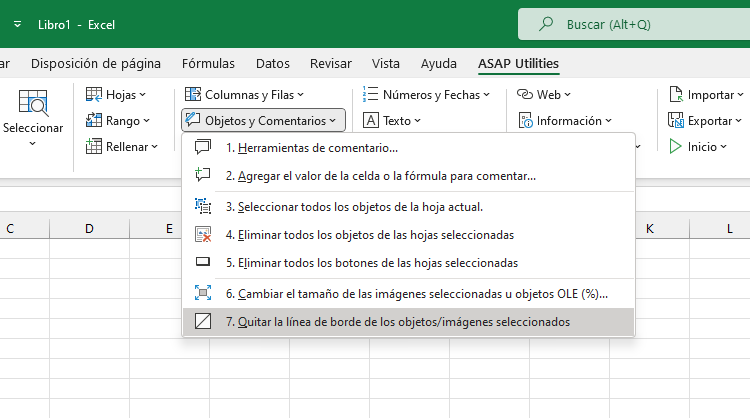Viewport: 750px width, 418px height.
Task: Click the no-border icon for item 7
Action: pos(203,321)
